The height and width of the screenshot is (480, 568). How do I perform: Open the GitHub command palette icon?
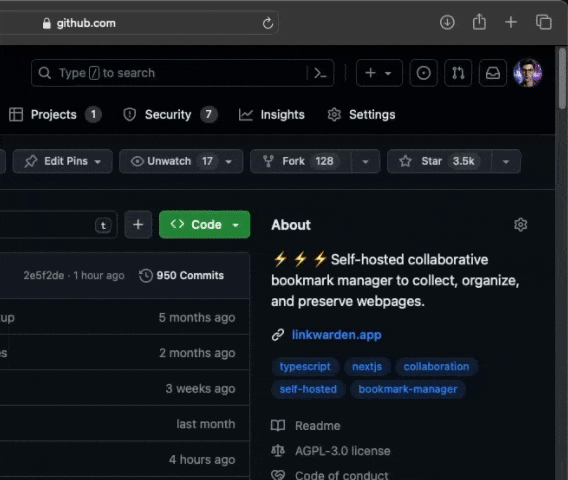click(x=320, y=73)
